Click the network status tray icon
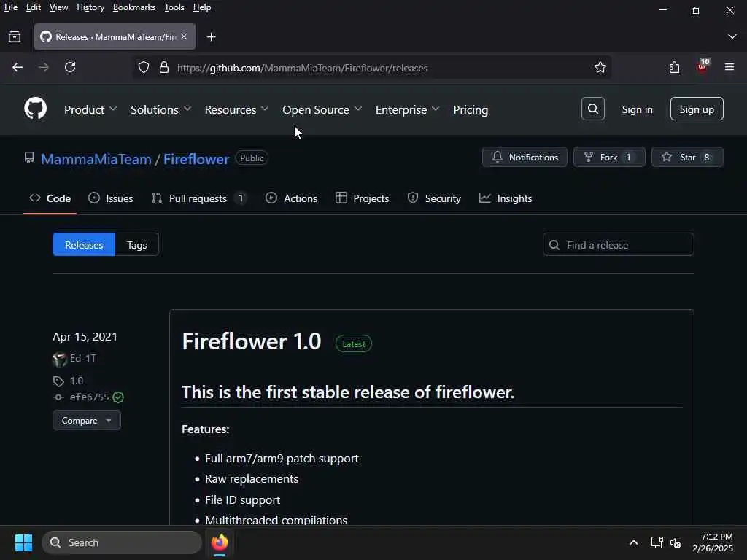The width and height of the screenshot is (747, 560). point(657,542)
